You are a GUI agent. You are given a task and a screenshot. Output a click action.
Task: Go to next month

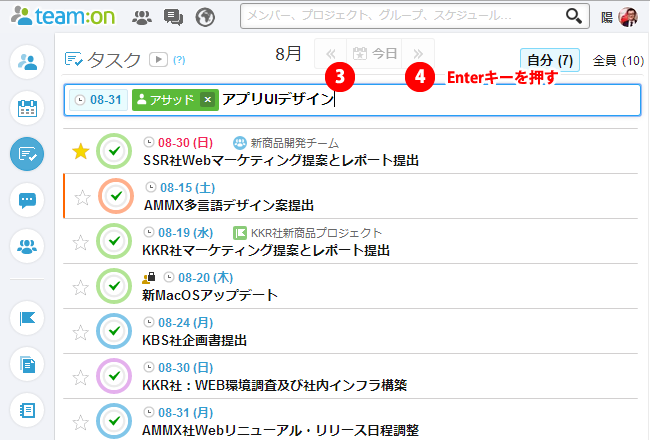418,54
